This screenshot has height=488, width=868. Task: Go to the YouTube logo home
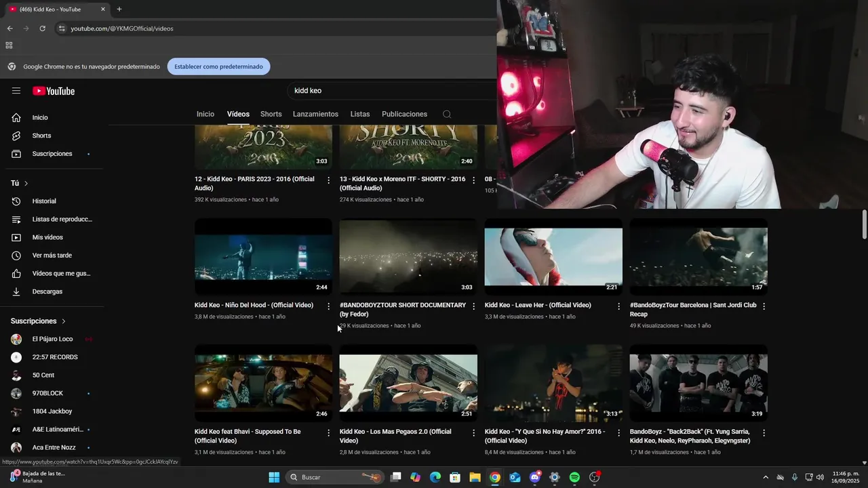[x=54, y=91]
